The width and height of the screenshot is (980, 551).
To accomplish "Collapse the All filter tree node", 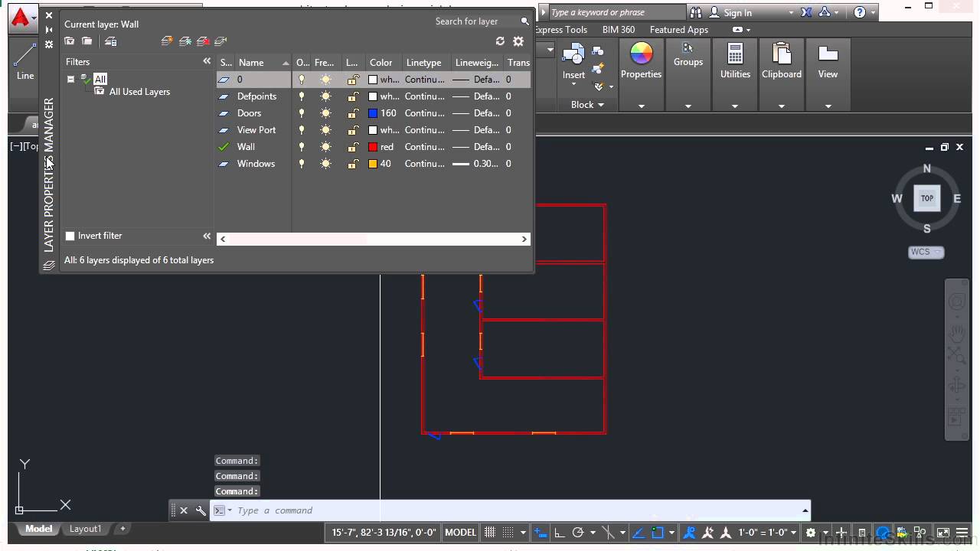I will [70, 79].
